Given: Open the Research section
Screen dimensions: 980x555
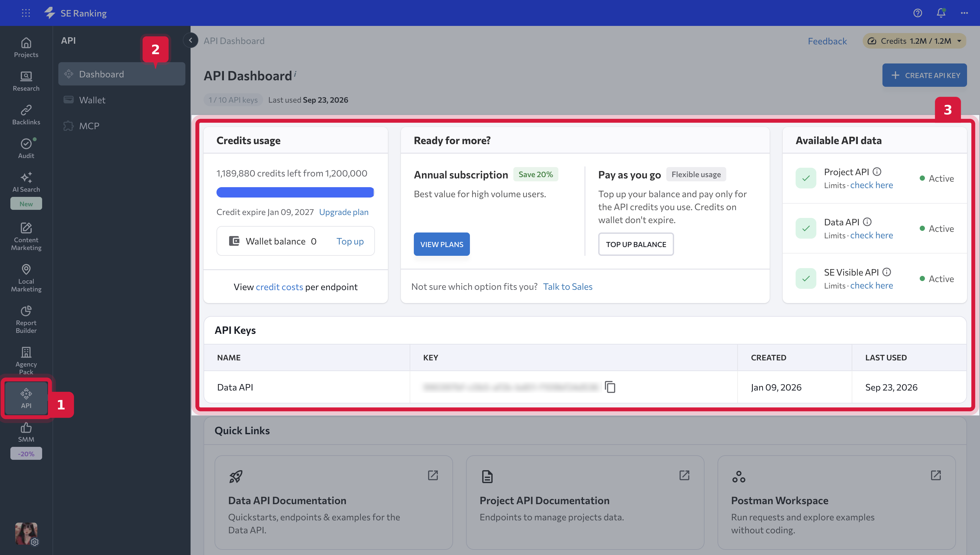Looking at the screenshot, I should pos(26,81).
